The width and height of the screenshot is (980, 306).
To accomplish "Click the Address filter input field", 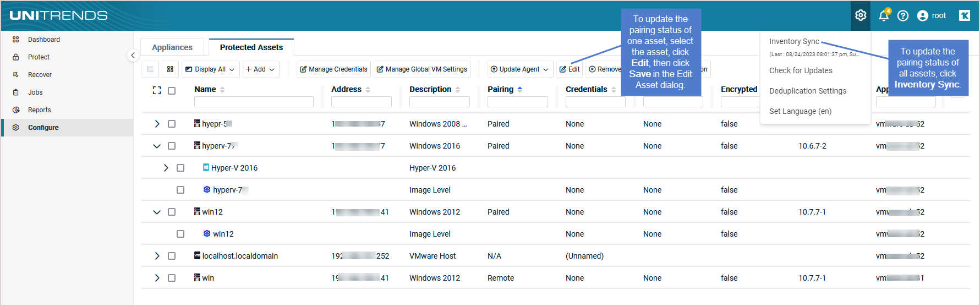I will click(x=362, y=102).
